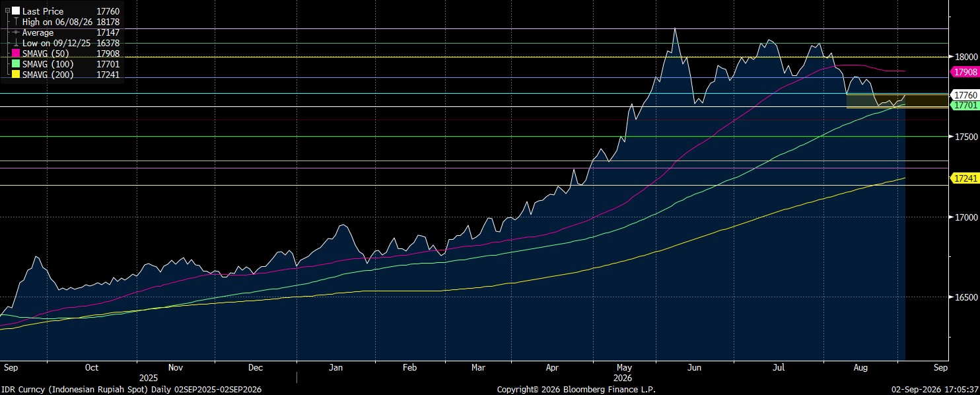This screenshot has width=980, height=395.
Task: Click the magenta 17908 price axis tag
Action: coord(965,71)
